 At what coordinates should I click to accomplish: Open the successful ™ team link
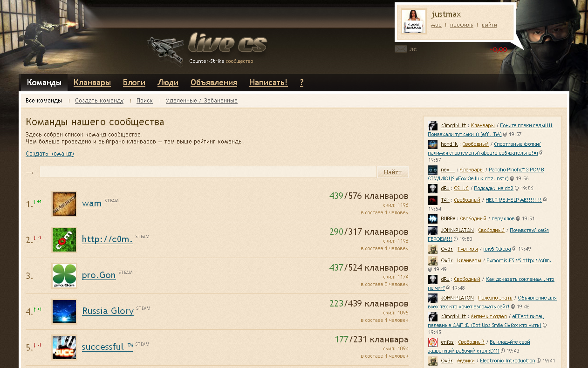click(x=107, y=347)
